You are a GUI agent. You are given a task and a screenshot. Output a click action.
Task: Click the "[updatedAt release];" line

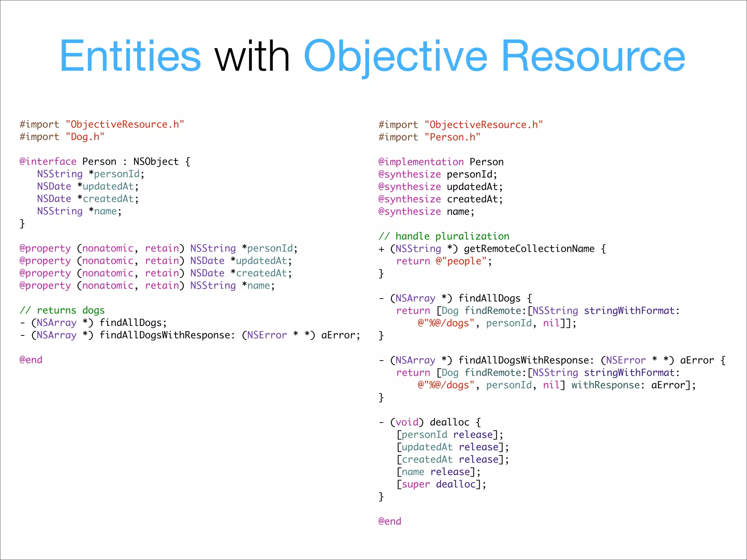453,447
